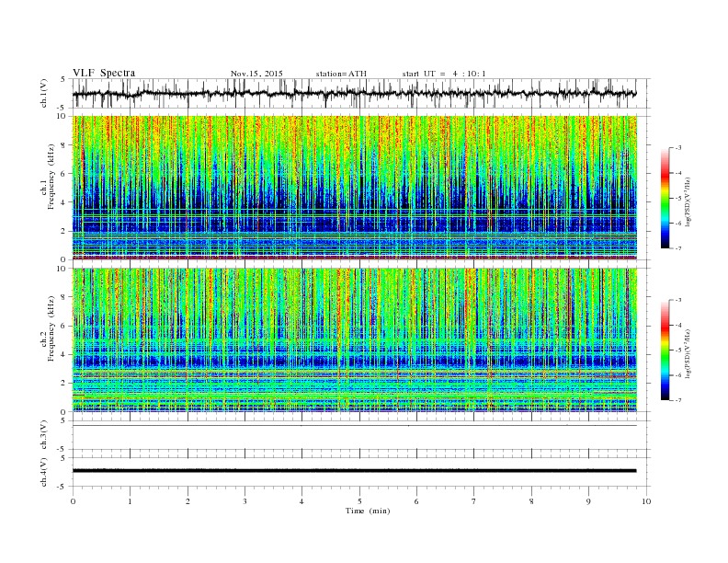Click the flat ch.3 voltage trace line
The width and height of the screenshot is (728, 563).
tap(354, 426)
